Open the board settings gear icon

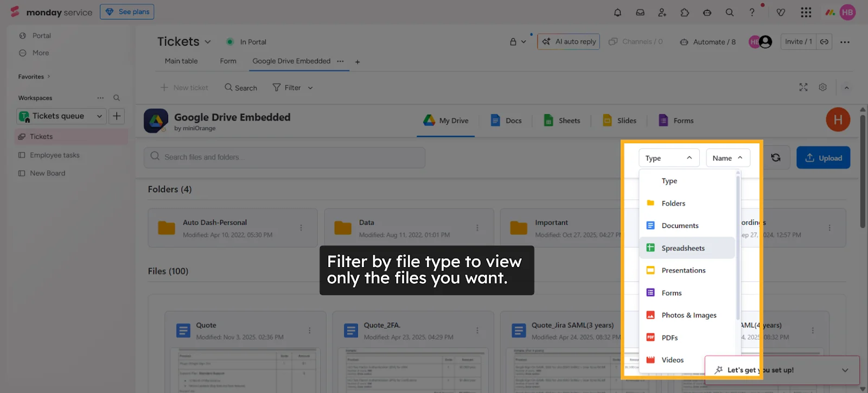click(x=823, y=87)
